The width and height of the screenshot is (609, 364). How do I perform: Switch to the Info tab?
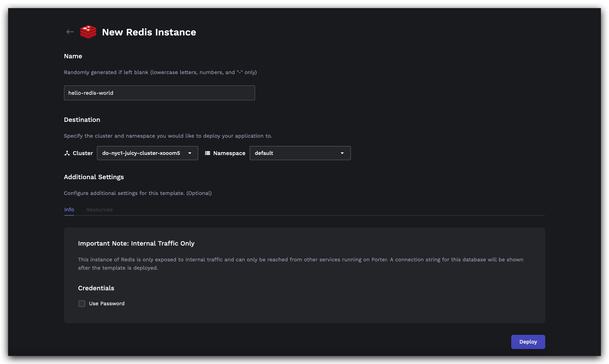[x=69, y=210]
